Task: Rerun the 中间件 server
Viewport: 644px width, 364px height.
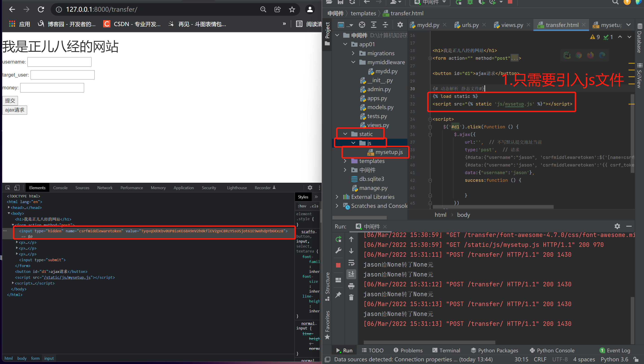Action: pyautogui.click(x=338, y=239)
